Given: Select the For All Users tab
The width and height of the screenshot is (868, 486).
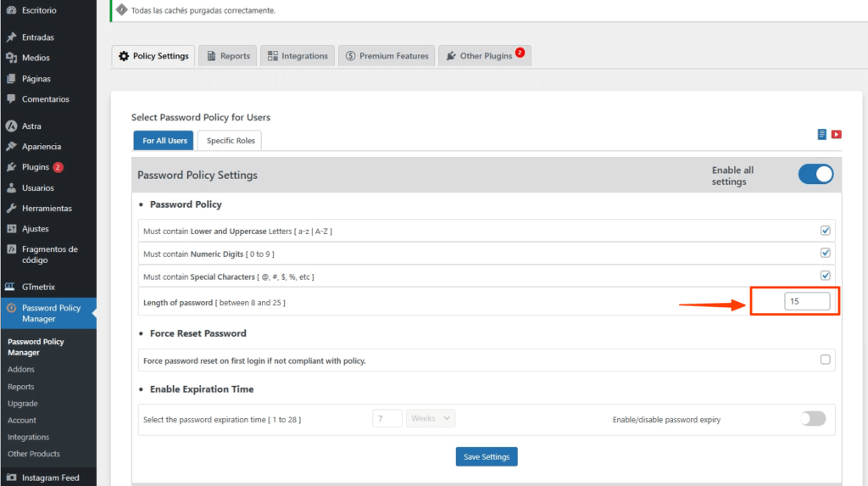Looking at the screenshot, I should (x=164, y=141).
